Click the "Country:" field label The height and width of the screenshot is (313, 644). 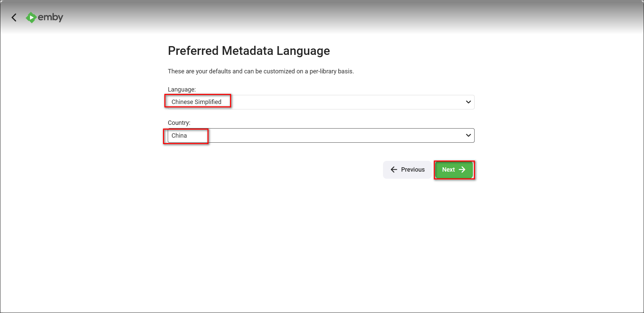(x=179, y=123)
